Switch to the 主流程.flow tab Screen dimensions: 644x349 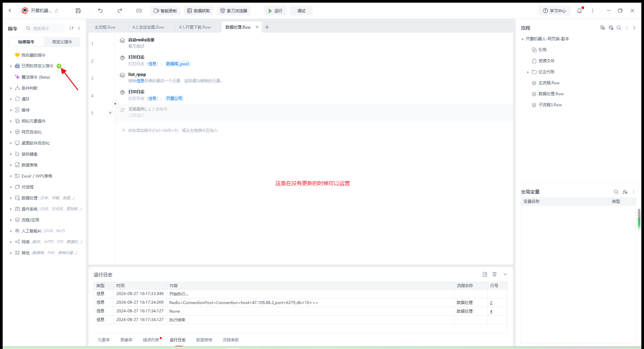pos(105,27)
